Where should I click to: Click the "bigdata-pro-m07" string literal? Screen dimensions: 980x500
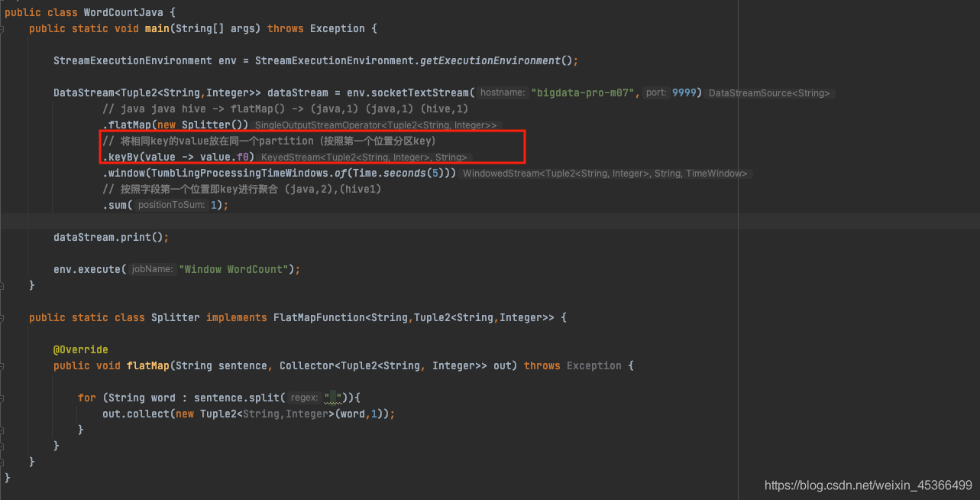pos(584,93)
